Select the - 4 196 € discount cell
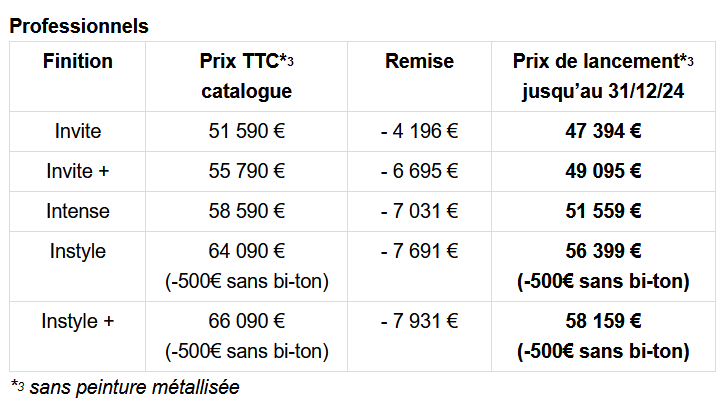The image size is (721, 403). click(419, 131)
